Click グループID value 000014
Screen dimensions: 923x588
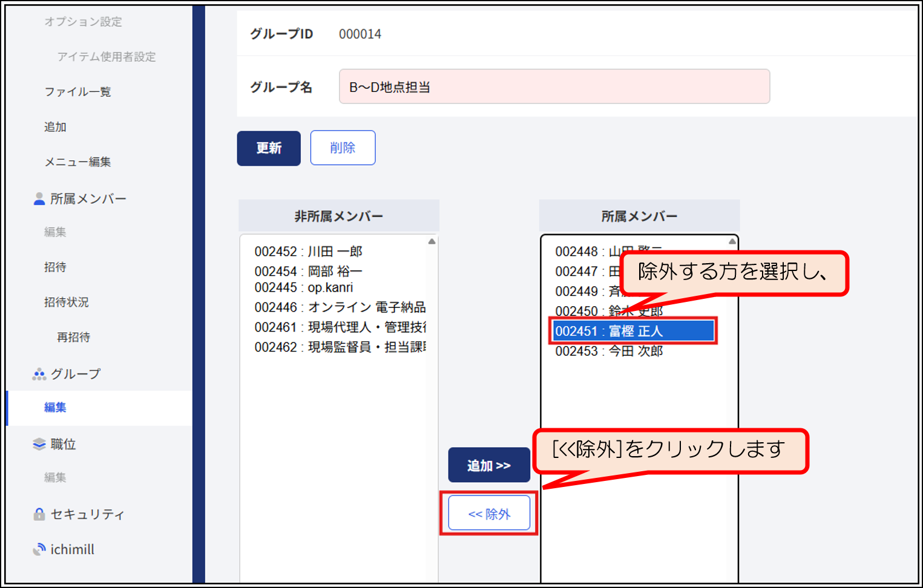pyautogui.click(x=360, y=34)
